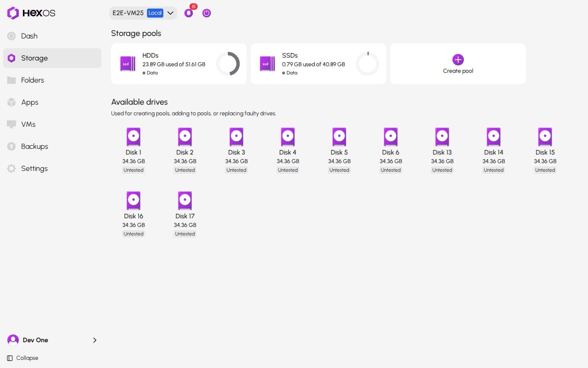Screen dimensions: 588x368
Task: Select the Disk 1 drive icon
Action: click(134, 137)
